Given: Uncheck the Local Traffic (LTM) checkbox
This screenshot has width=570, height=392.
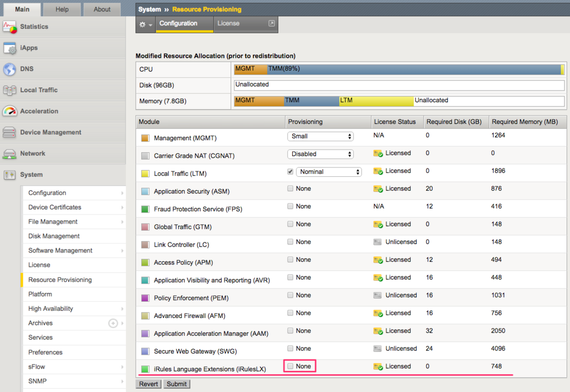Looking at the screenshot, I should coord(290,172).
